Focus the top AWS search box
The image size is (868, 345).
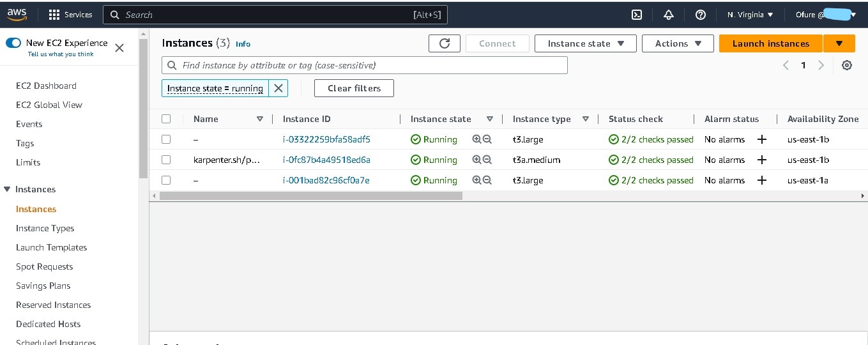[275, 14]
